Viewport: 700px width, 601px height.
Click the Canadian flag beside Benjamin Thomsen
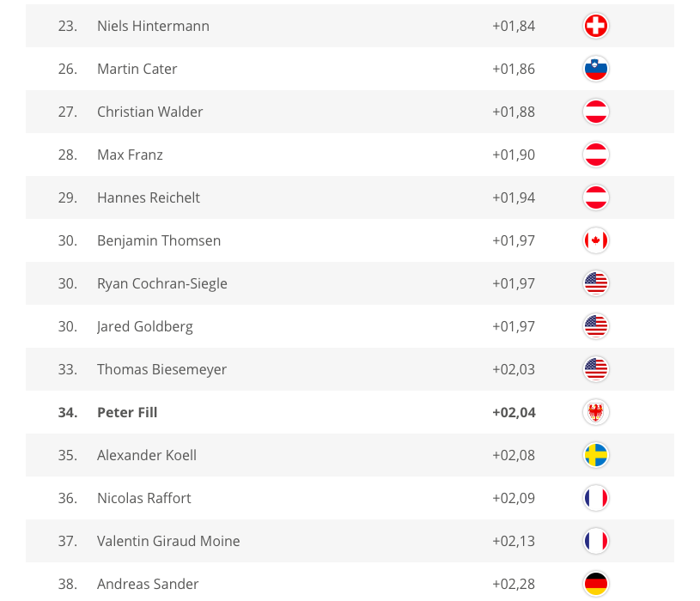point(595,240)
